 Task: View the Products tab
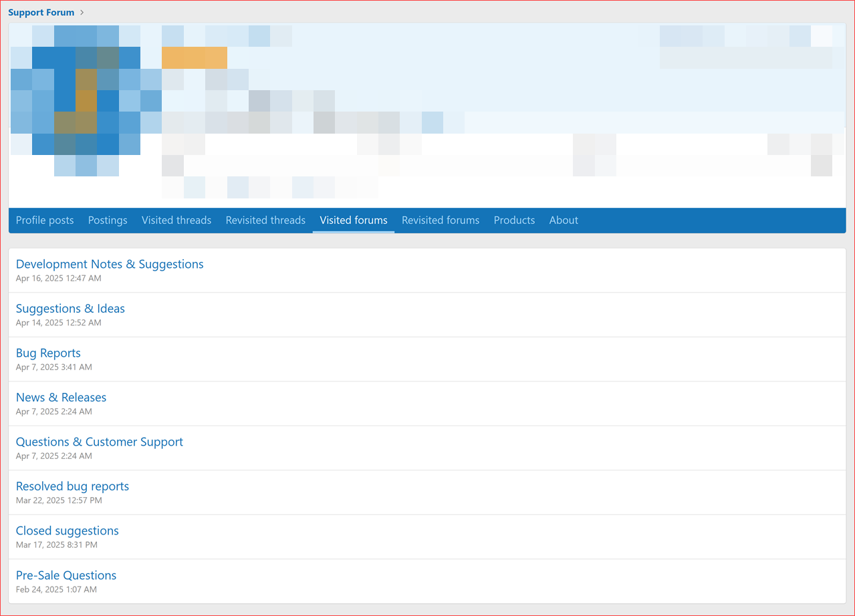click(x=513, y=220)
